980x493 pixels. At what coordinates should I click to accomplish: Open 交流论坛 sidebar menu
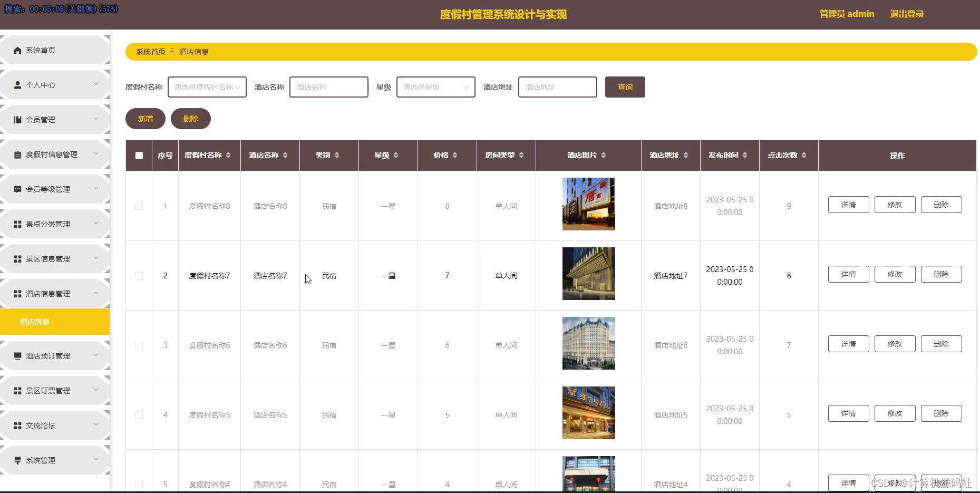click(55, 426)
